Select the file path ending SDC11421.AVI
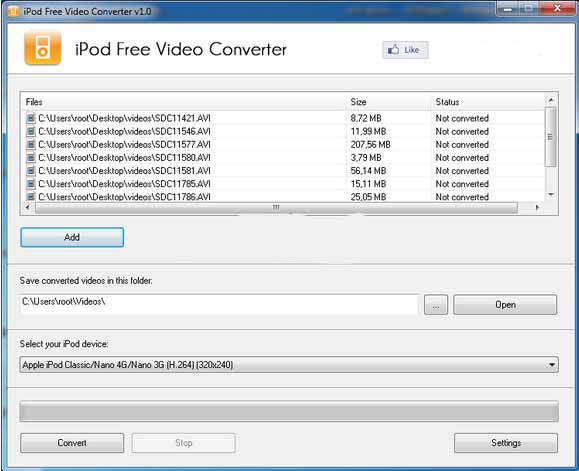 [124, 118]
